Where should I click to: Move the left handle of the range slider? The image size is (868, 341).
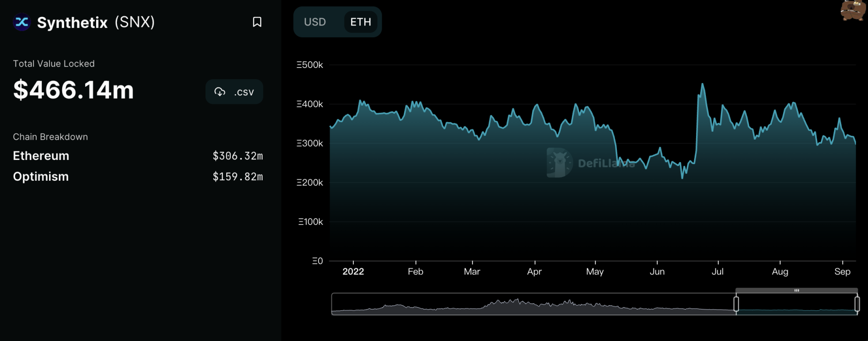pyautogui.click(x=736, y=304)
